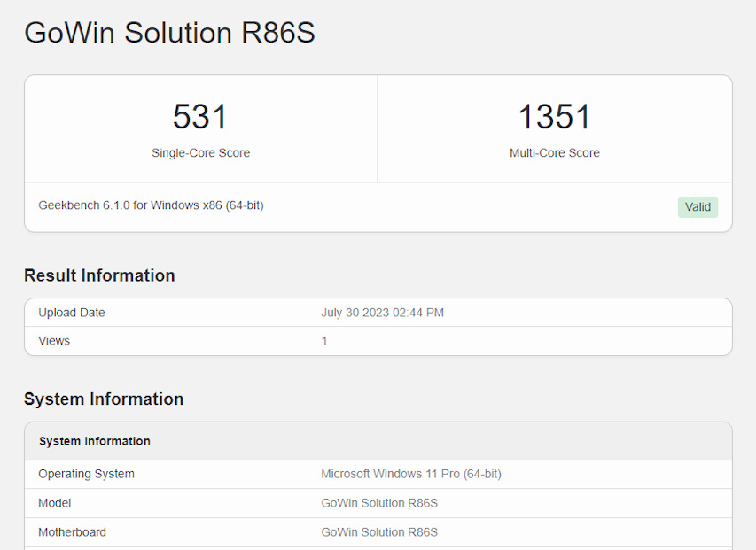756x550 pixels.
Task: Click the Views row label
Action: (54, 341)
